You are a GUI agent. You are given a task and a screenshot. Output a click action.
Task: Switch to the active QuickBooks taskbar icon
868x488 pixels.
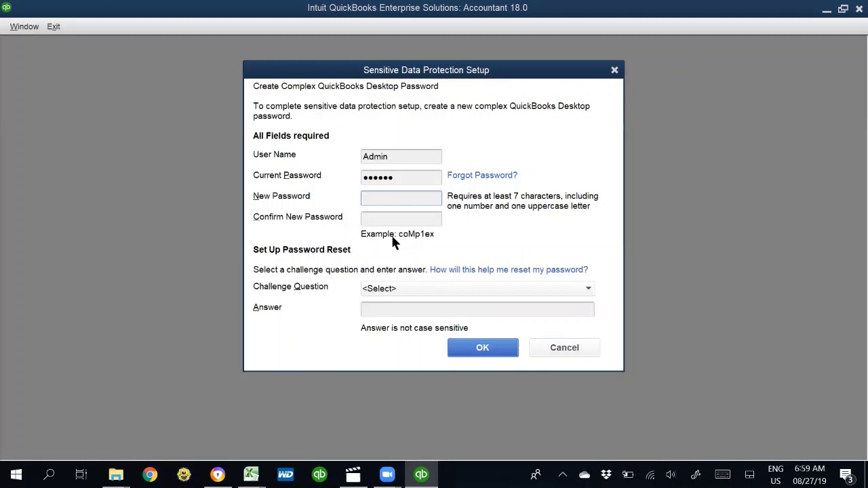(421, 474)
